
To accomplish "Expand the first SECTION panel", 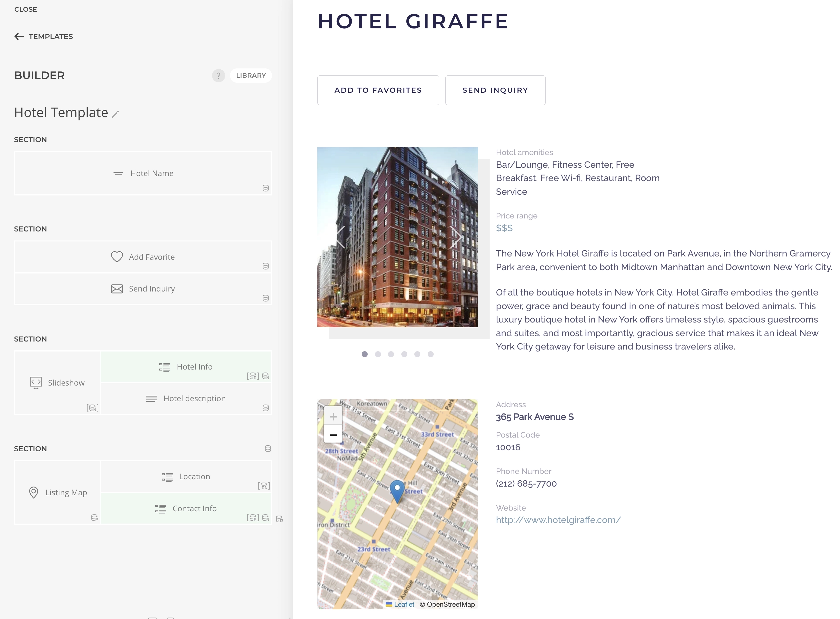I will [x=30, y=139].
